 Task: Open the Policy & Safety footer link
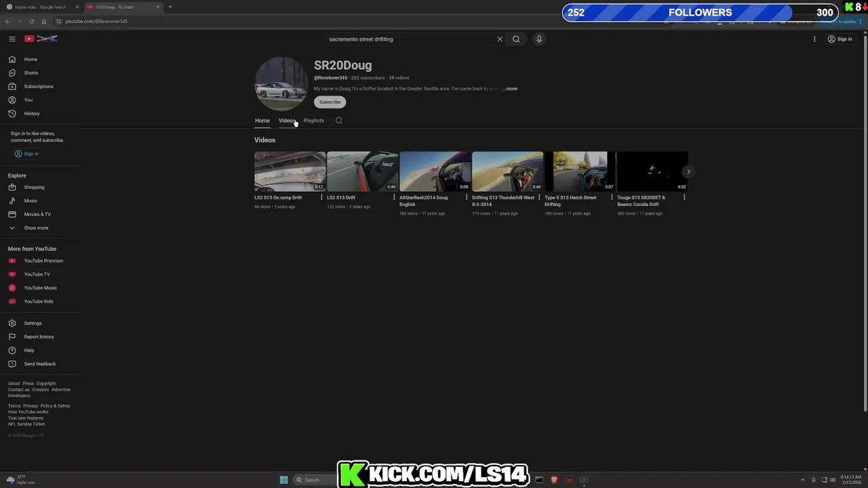[x=55, y=406]
